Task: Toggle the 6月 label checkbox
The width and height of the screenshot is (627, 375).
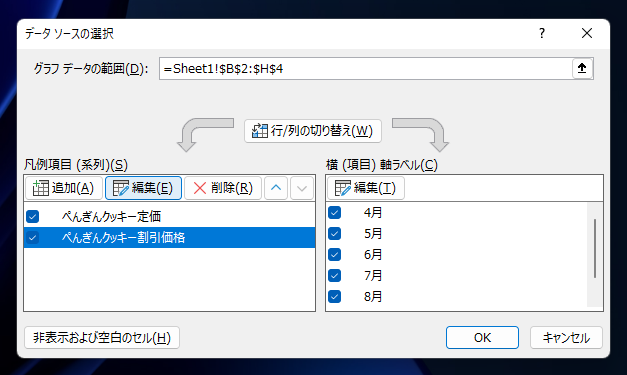Action: coord(335,254)
